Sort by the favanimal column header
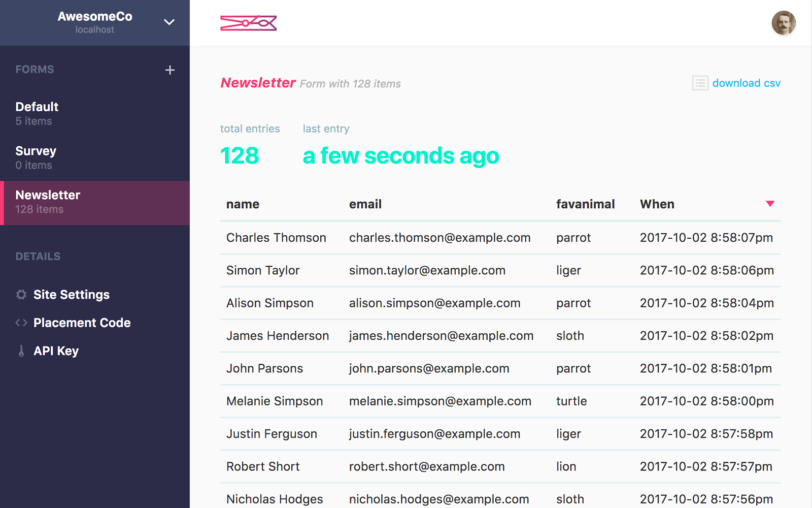812x508 pixels. [x=585, y=204]
